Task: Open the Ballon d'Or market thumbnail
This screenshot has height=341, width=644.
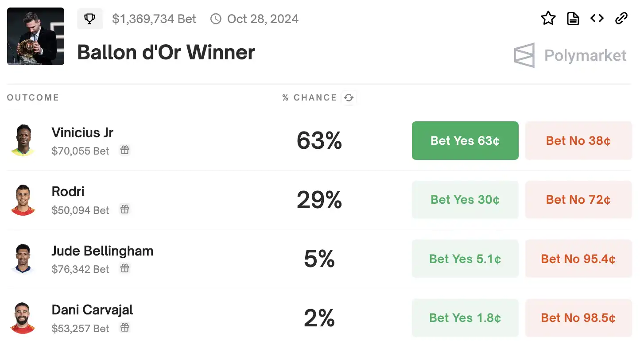Action: (x=36, y=36)
